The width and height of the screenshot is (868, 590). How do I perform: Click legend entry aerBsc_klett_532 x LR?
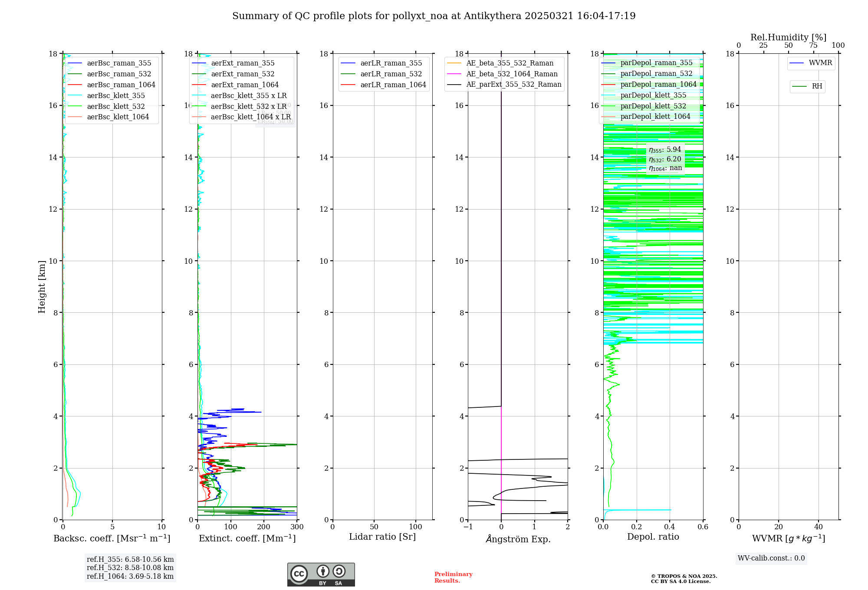(239, 107)
